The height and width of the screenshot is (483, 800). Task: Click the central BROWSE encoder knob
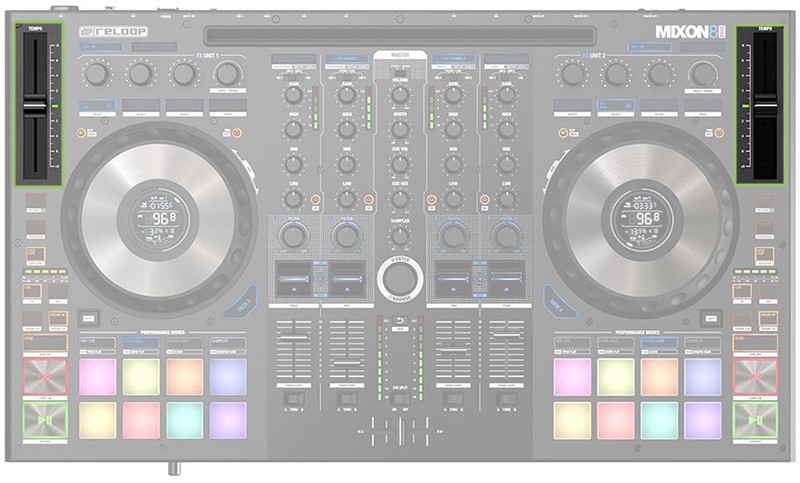(400, 278)
